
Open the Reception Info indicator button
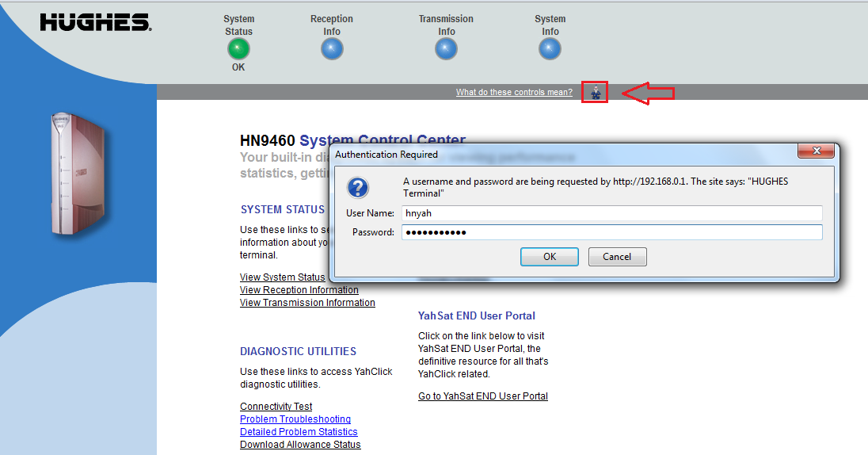pos(332,49)
